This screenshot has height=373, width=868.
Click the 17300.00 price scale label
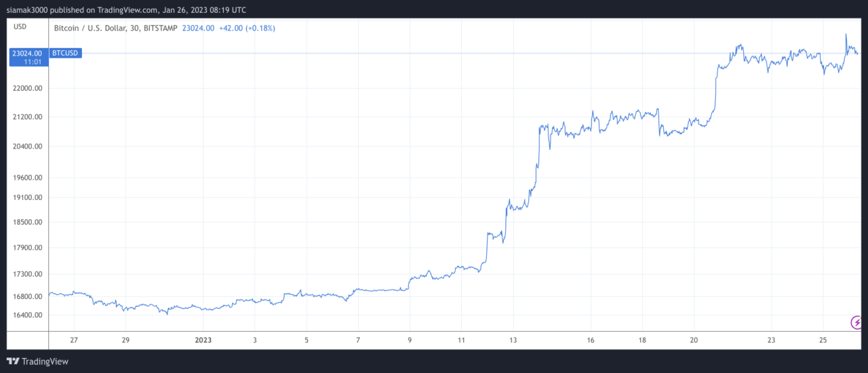[27, 274]
